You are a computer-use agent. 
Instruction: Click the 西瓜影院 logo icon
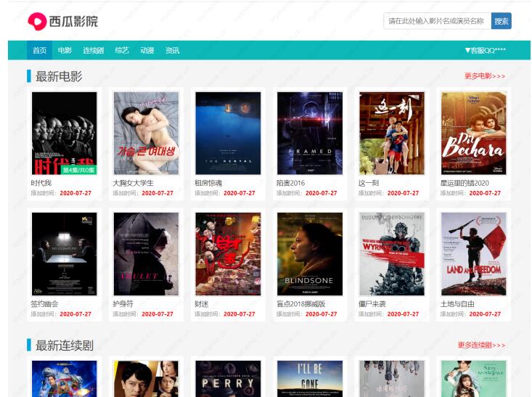(x=36, y=22)
